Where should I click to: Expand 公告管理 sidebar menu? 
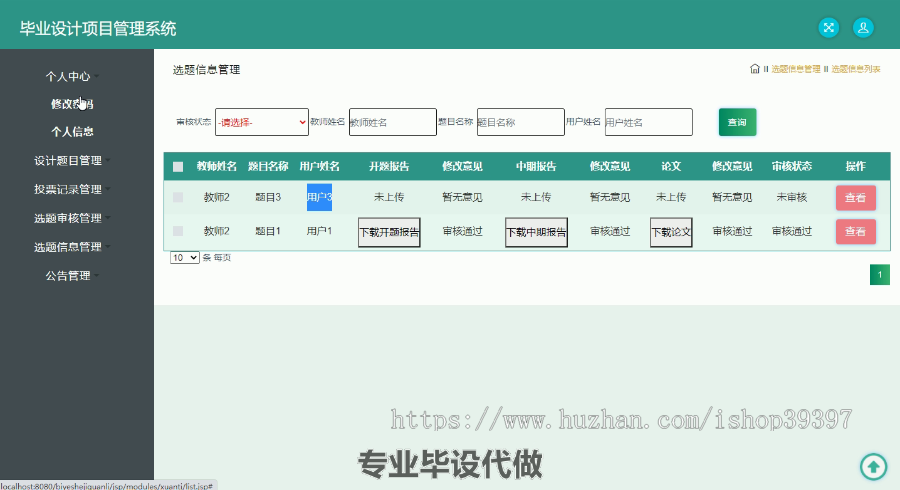(68, 275)
